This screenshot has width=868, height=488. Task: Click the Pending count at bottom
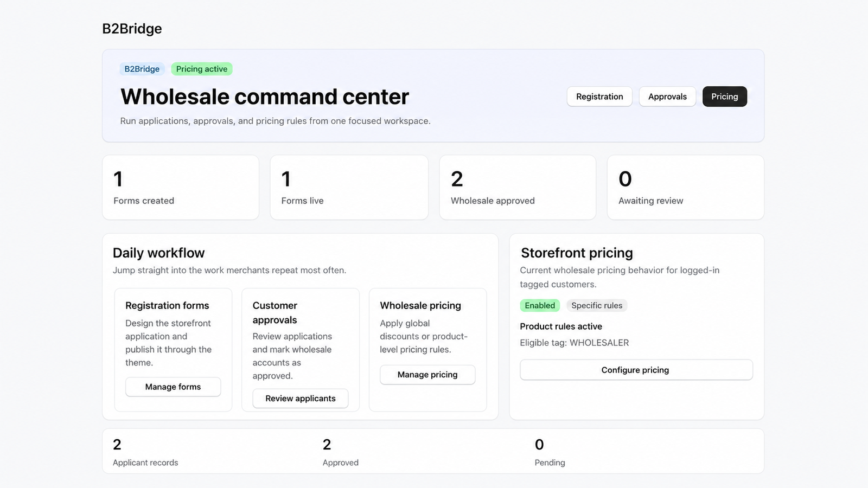pos(539,445)
